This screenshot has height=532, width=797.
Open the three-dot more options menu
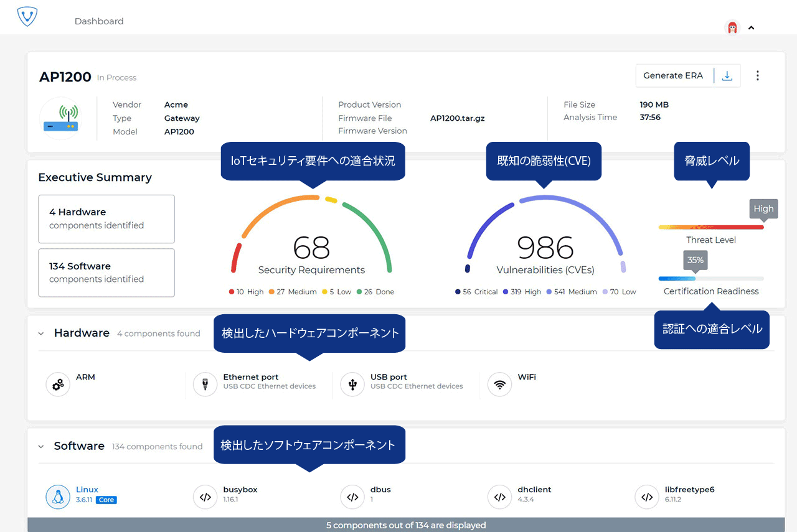757,76
